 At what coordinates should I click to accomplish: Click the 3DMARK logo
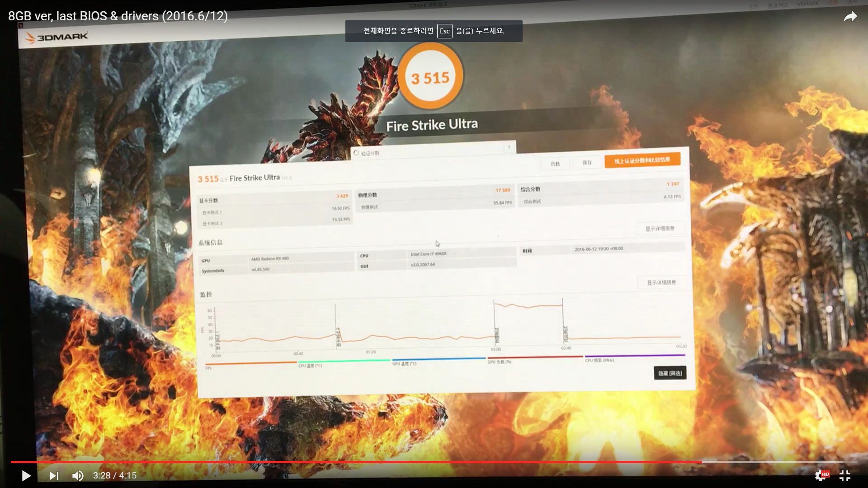click(x=57, y=37)
